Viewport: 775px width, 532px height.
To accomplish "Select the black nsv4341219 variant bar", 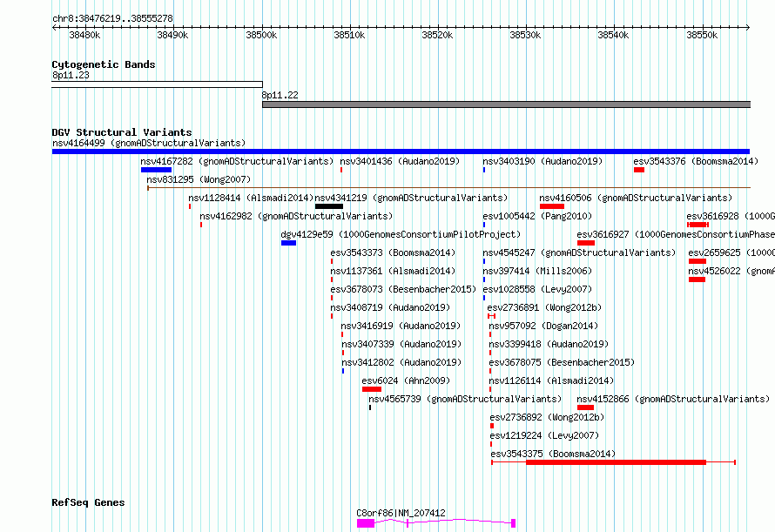I will coord(329,206).
